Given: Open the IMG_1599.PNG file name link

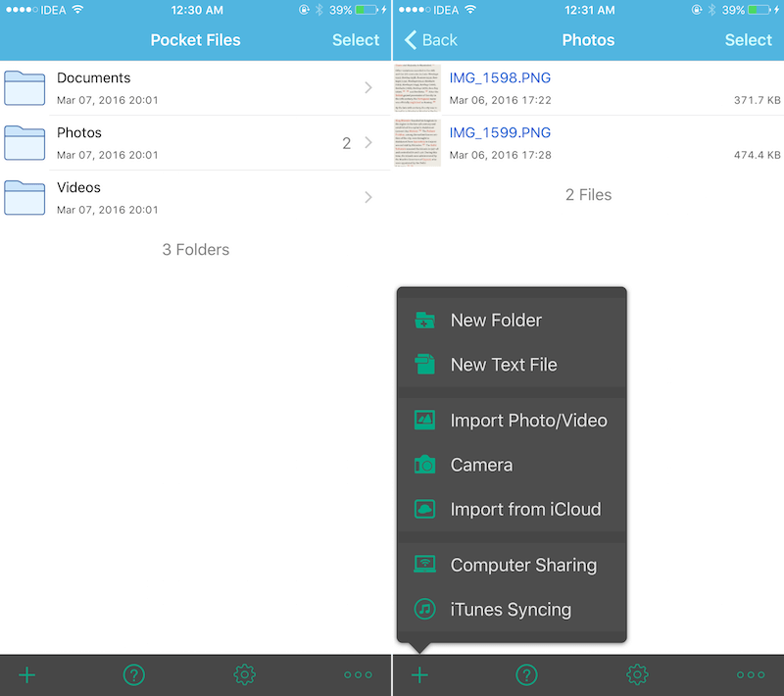Looking at the screenshot, I should tap(500, 132).
